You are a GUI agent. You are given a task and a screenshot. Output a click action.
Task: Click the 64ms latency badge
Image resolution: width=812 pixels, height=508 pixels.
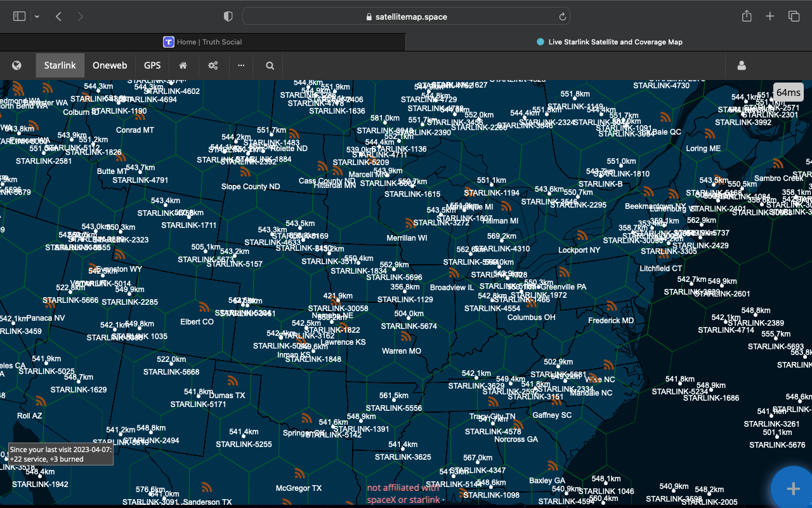[789, 92]
